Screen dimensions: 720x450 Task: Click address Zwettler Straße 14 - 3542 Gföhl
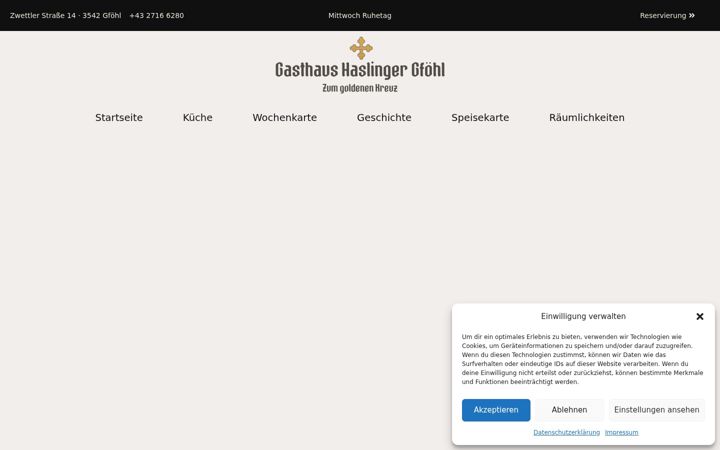point(66,16)
